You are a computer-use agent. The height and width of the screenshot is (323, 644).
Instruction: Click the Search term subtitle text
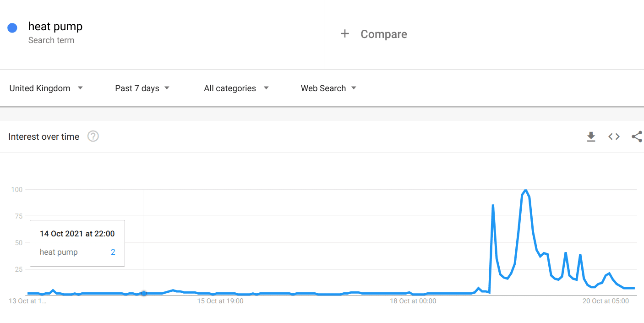(51, 40)
